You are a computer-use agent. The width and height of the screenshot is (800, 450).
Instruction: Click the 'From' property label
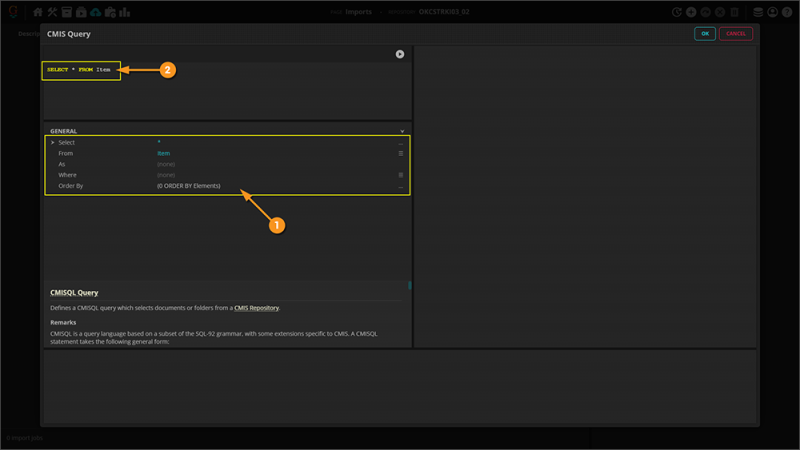pos(65,153)
